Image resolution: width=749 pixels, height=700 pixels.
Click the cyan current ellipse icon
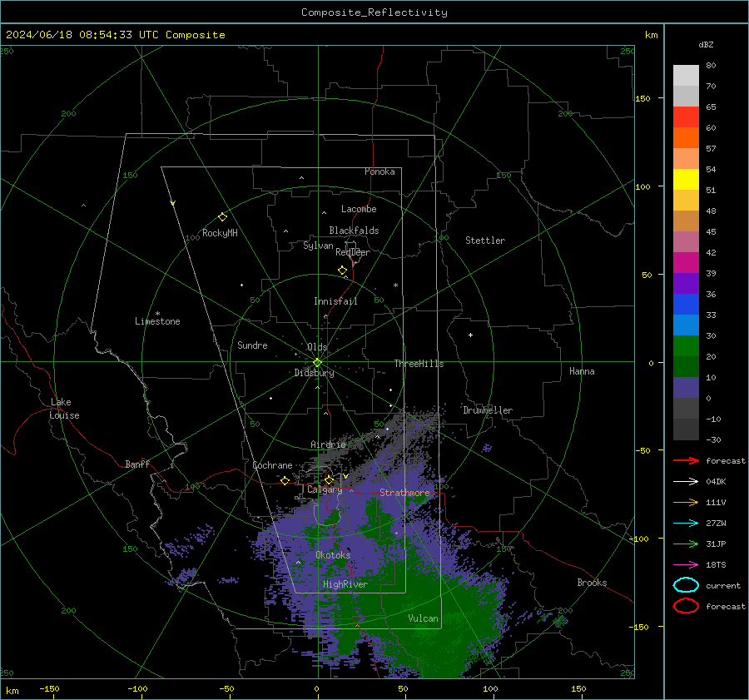pyautogui.click(x=686, y=585)
